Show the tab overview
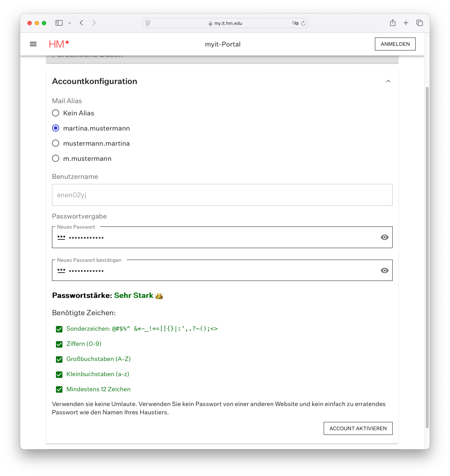The height and width of the screenshot is (476, 450). pyautogui.click(x=419, y=23)
